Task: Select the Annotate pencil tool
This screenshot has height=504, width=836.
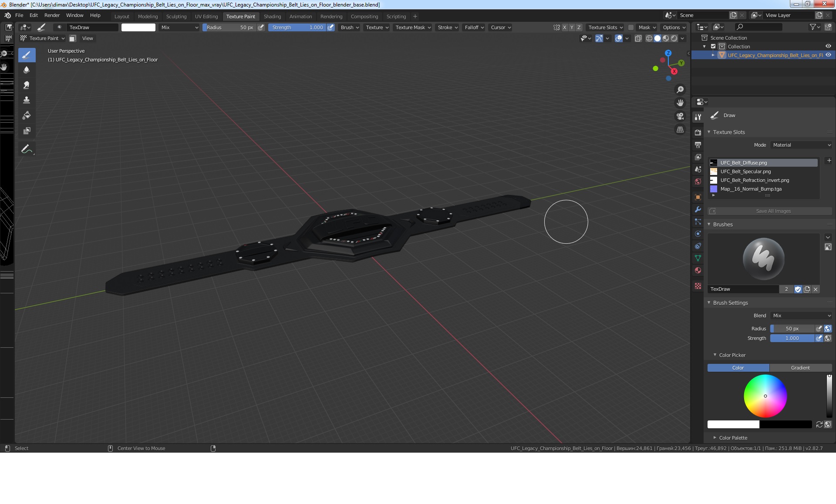Action: (x=27, y=149)
